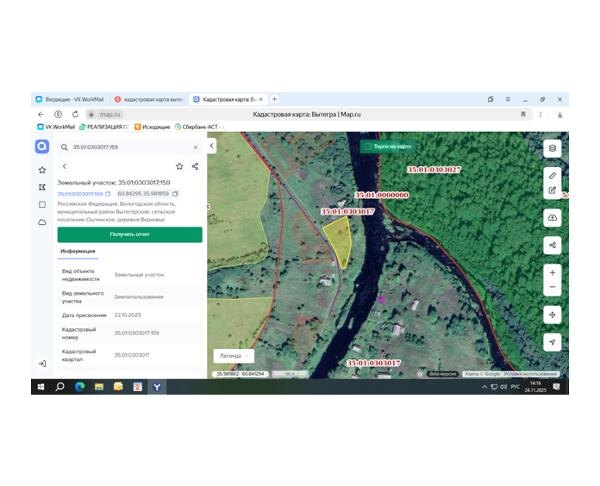Share the map via share icon
Viewport: 600px width, 486px height.
coord(552,245)
